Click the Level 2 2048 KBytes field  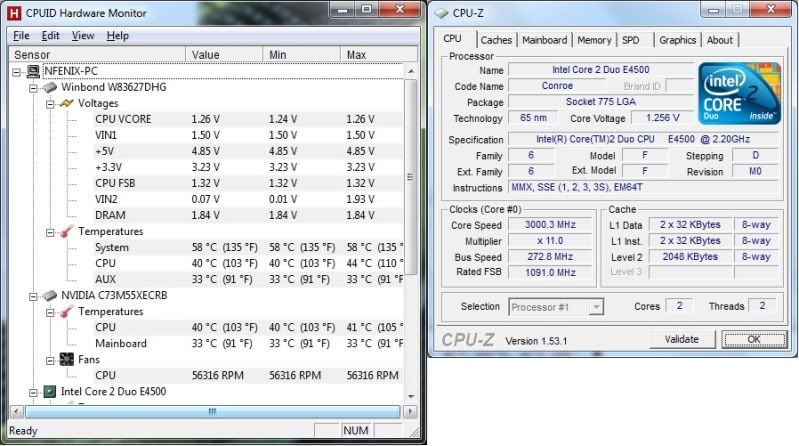tap(690, 257)
